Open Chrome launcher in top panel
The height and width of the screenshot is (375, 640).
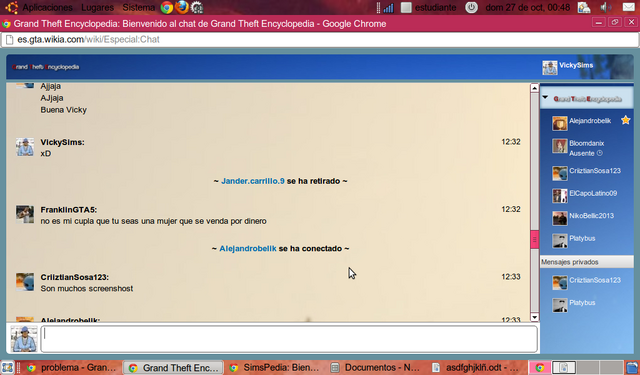167,7
